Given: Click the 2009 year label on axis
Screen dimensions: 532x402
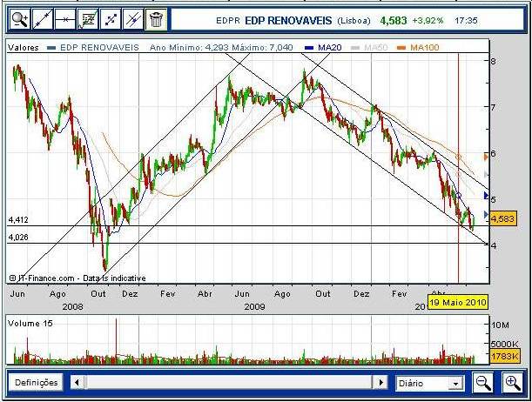Looking at the screenshot, I should pyautogui.click(x=254, y=307).
